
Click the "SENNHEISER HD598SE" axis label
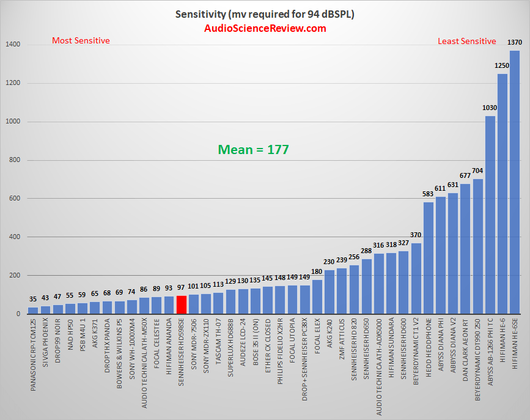click(x=181, y=352)
